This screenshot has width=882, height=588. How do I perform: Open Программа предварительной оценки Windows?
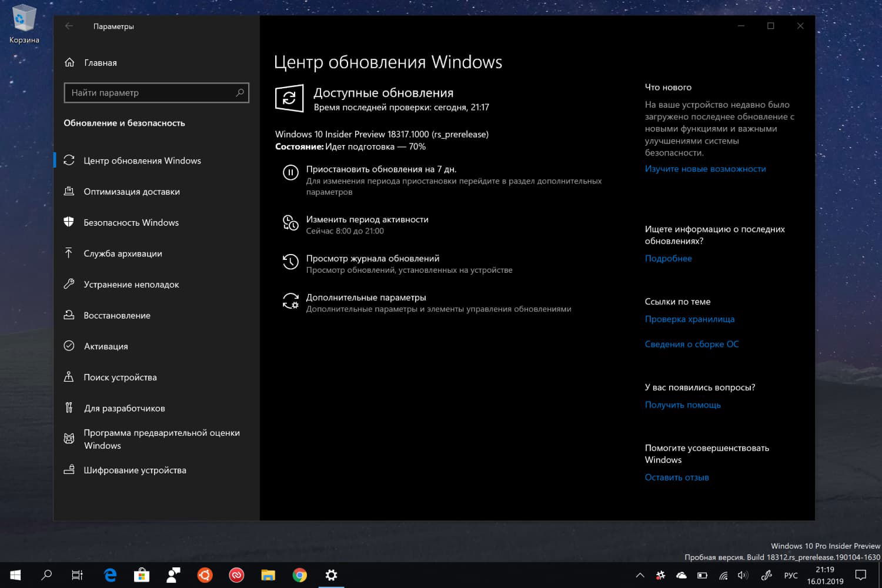click(162, 439)
